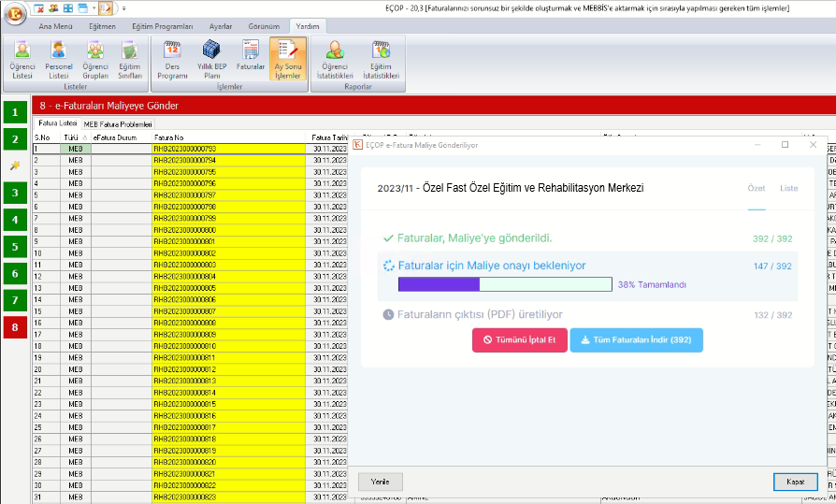Select invoice cell RHB2023000000810

[x=229, y=346]
